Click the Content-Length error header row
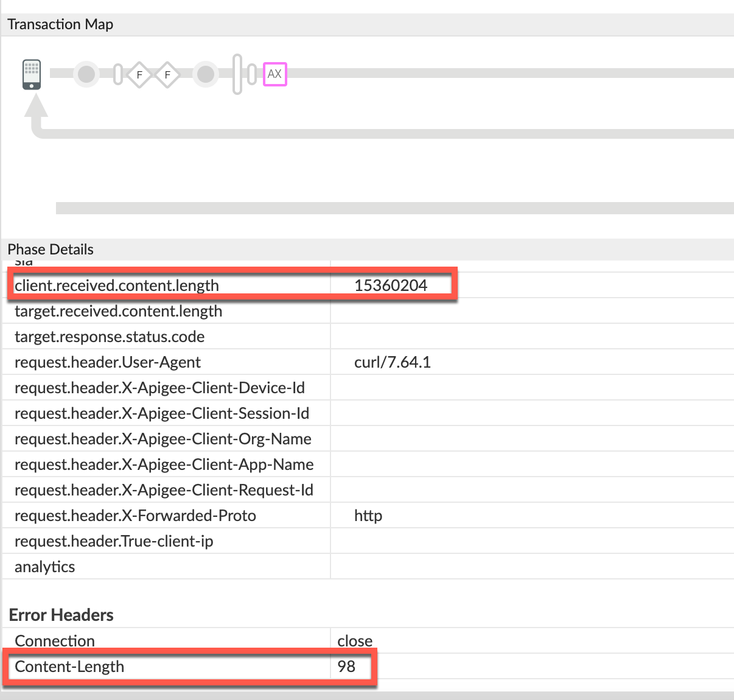The image size is (734, 700). pyautogui.click(x=69, y=667)
